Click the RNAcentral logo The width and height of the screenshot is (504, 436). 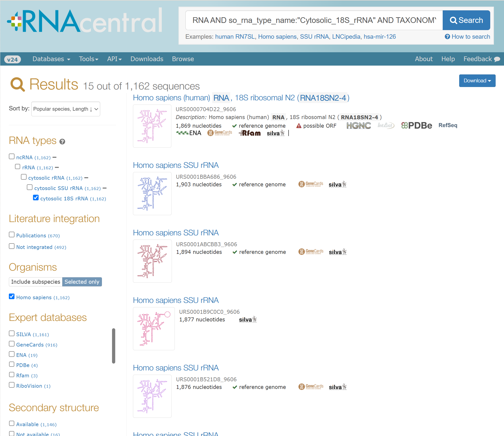tap(85, 21)
